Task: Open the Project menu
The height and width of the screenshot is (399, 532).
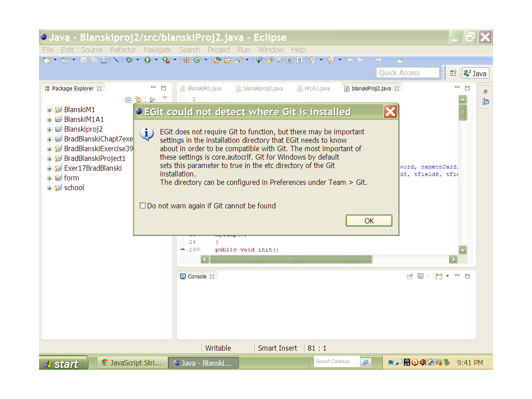Action: click(x=219, y=50)
